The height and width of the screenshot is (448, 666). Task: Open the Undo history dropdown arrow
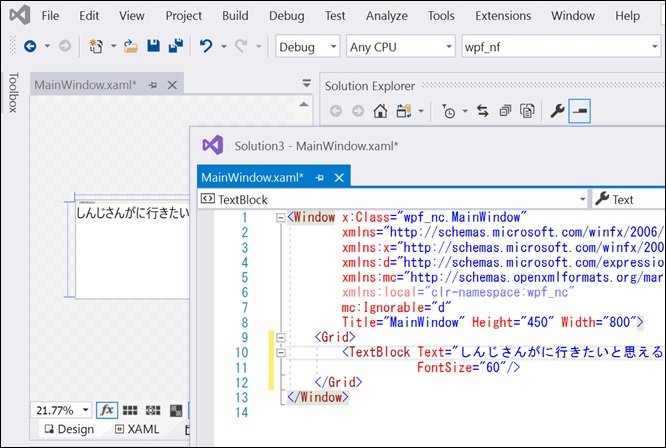[x=224, y=46]
